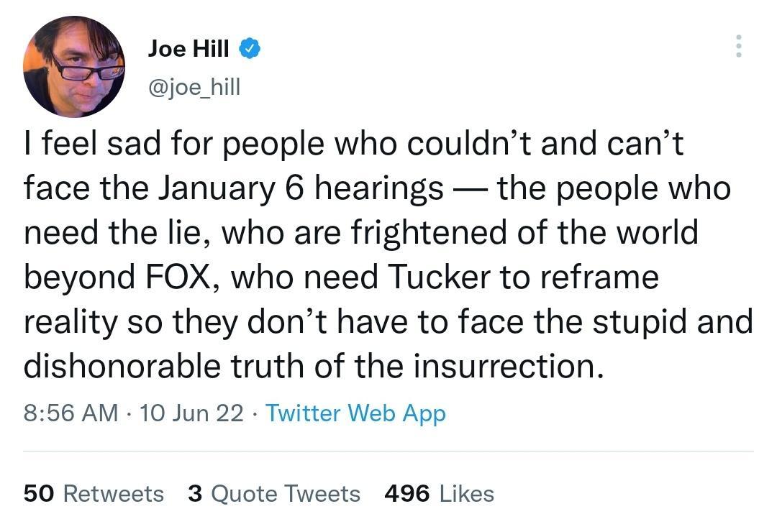
Task: Select the @joe_hill handle
Action: (194, 88)
